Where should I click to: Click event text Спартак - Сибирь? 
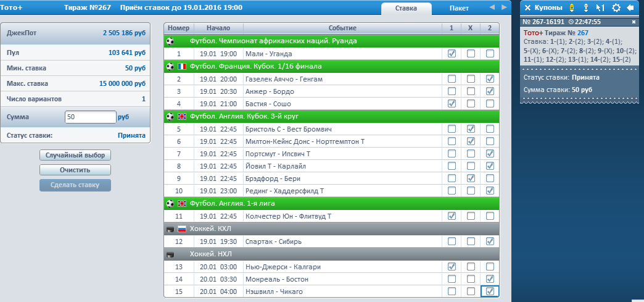click(273, 241)
